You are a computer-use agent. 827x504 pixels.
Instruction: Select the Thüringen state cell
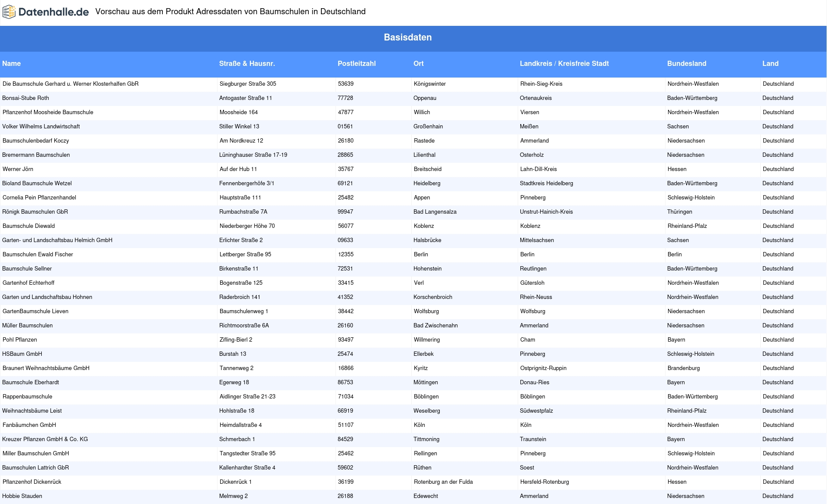tap(680, 212)
